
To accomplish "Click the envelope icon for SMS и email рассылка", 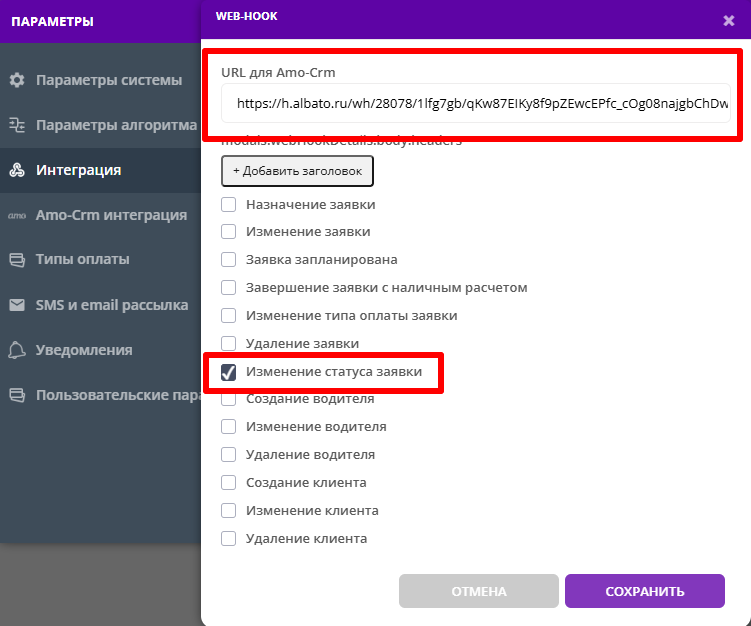I will 16,305.
